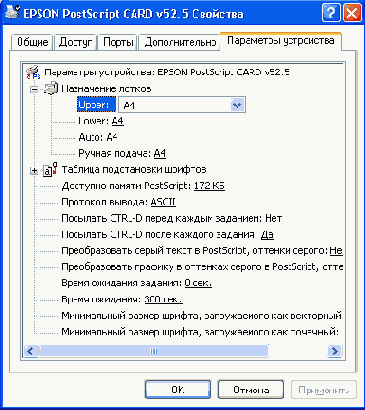Click the tray assignment printer icon

click(x=51, y=88)
